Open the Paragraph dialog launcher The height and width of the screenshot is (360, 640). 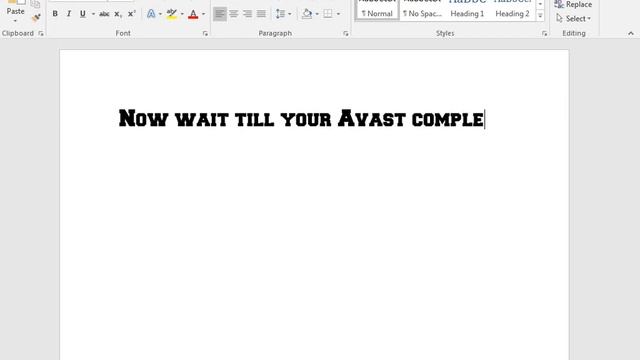tap(346, 33)
